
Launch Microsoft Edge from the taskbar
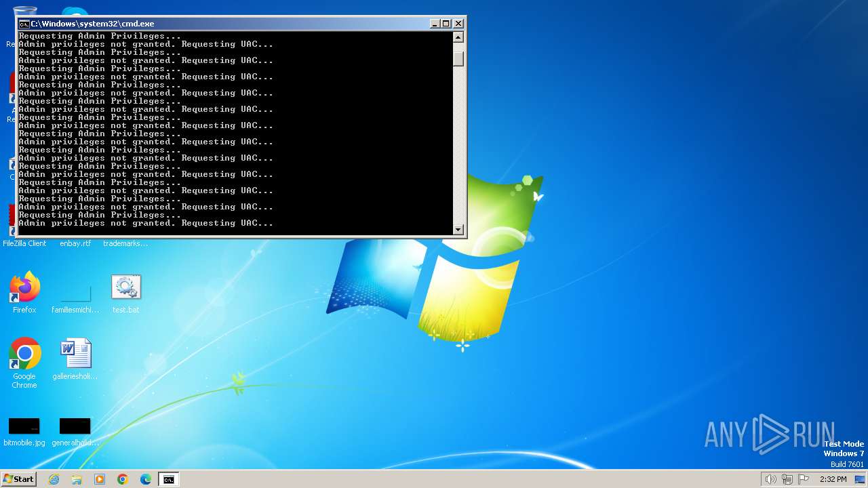tap(146, 479)
